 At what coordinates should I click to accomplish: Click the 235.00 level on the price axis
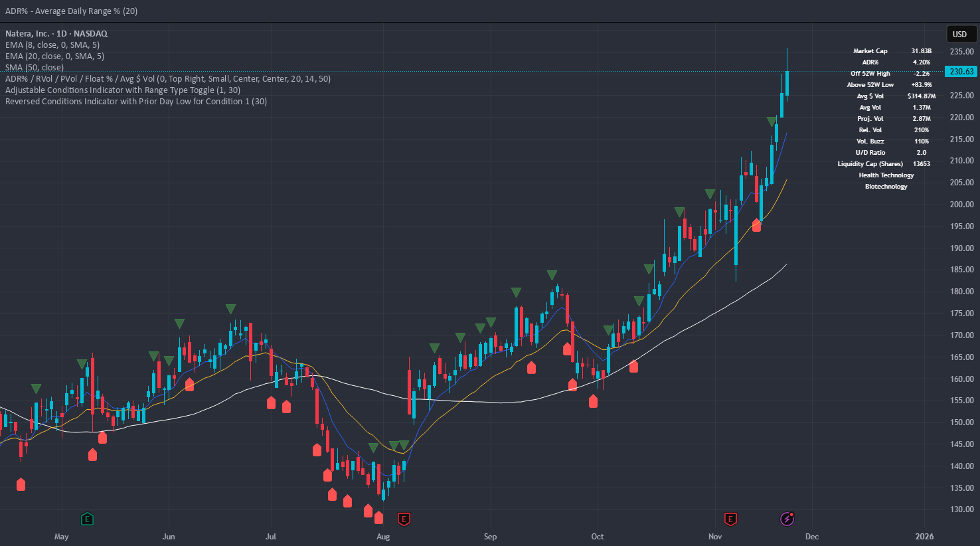[x=961, y=52]
